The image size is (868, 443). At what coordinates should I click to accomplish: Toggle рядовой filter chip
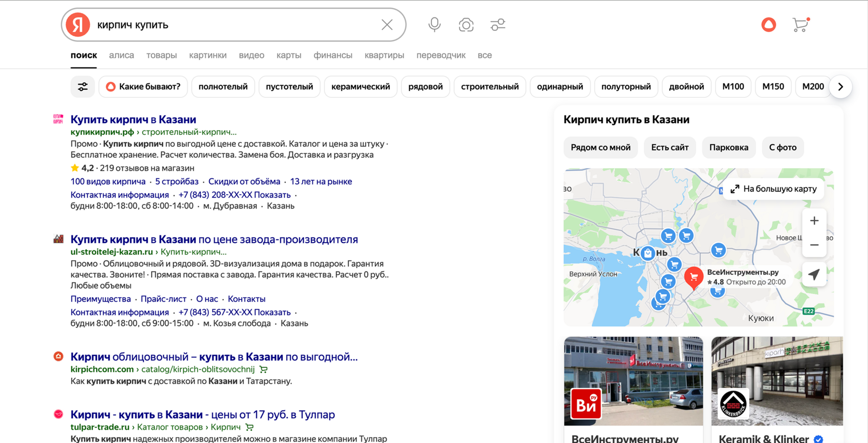[425, 87]
